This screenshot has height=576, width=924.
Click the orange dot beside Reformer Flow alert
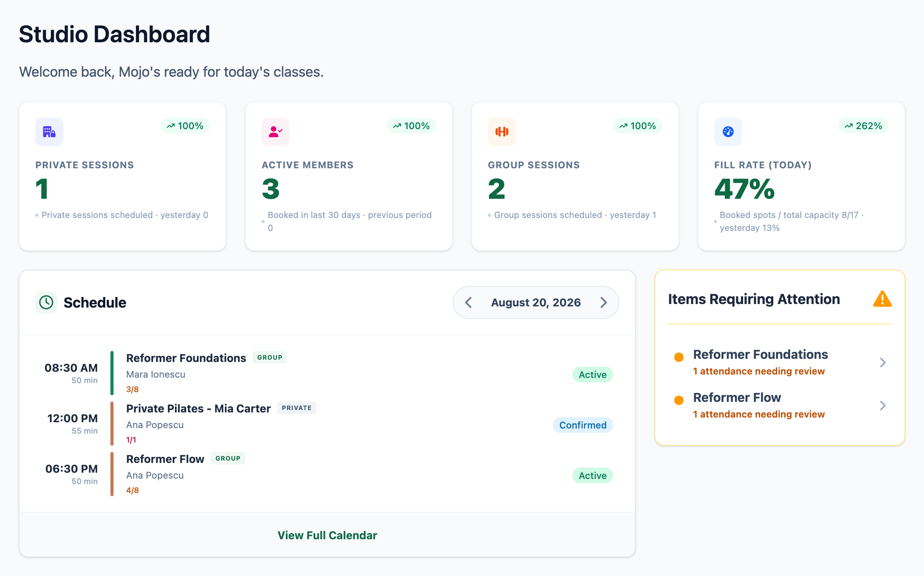pyautogui.click(x=679, y=400)
